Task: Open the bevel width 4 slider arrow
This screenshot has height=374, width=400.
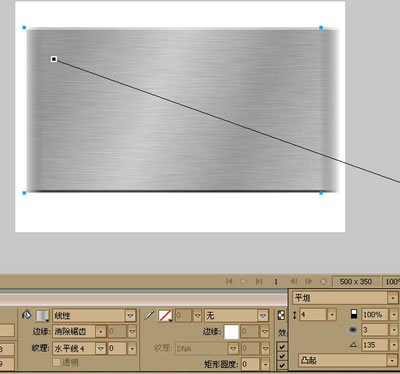Action: [332, 315]
